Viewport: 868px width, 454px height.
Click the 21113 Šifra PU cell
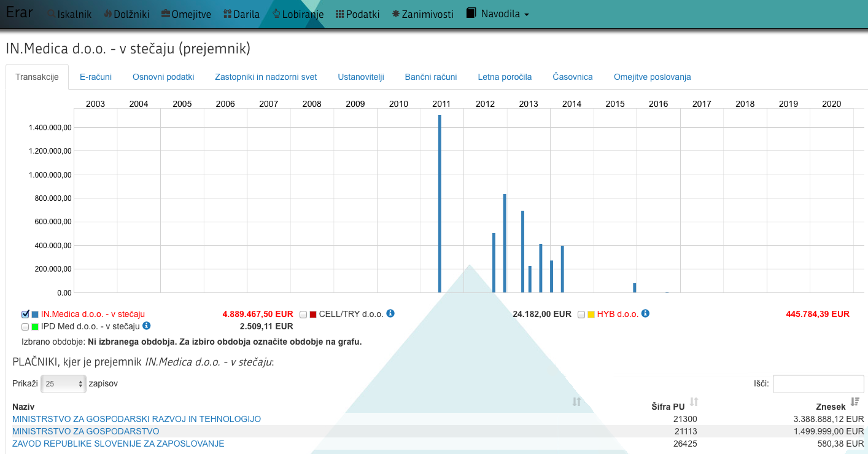pos(686,431)
